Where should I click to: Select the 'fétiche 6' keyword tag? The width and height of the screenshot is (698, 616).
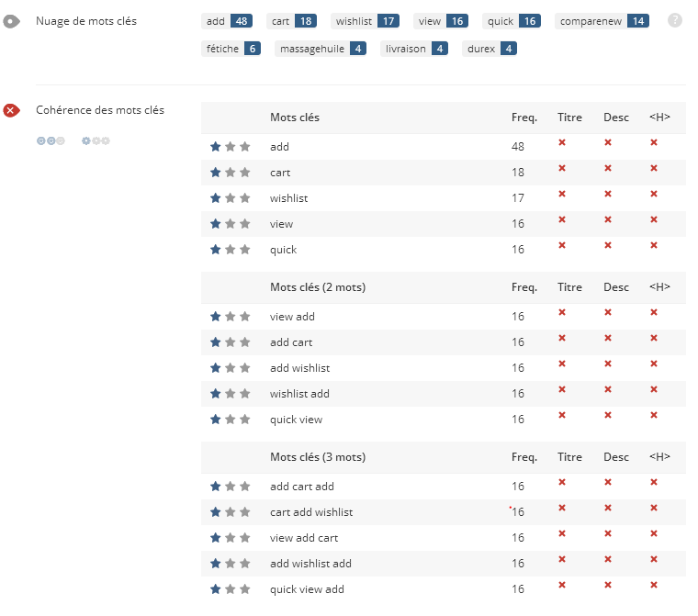(x=231, y=49)
